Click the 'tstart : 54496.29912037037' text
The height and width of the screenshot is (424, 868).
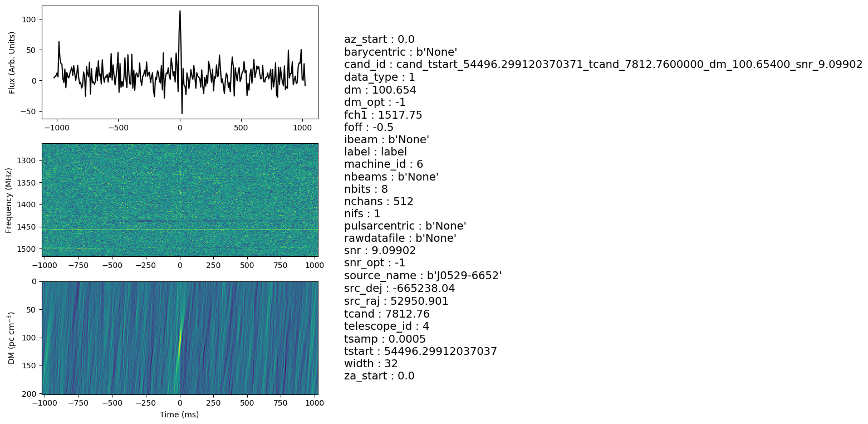point(420,351)
